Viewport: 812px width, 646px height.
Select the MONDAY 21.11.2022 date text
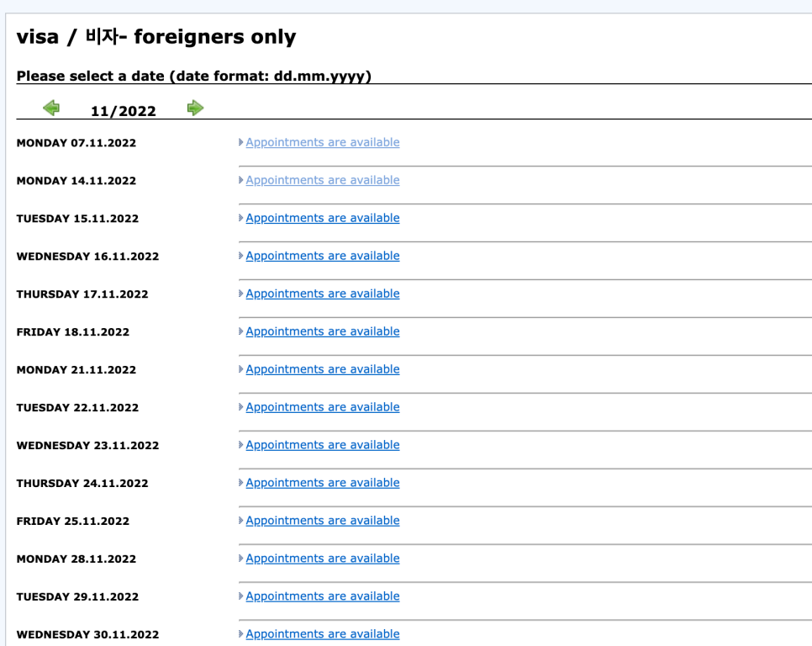pos(76,370)
